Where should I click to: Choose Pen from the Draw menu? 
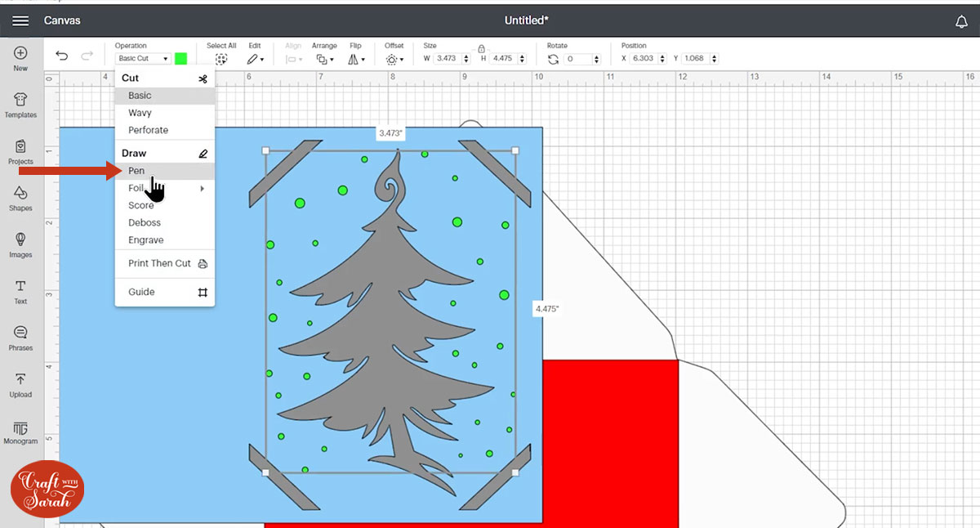tap(136, 171)
